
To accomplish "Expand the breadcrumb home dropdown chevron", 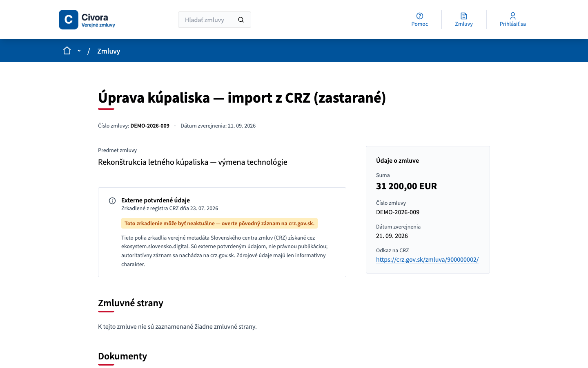I will 79,51.
